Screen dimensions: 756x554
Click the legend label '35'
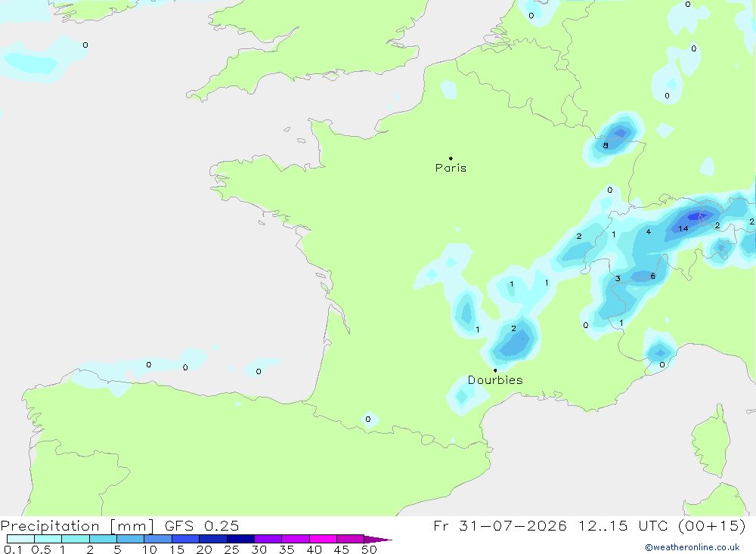tap(287, 549)
